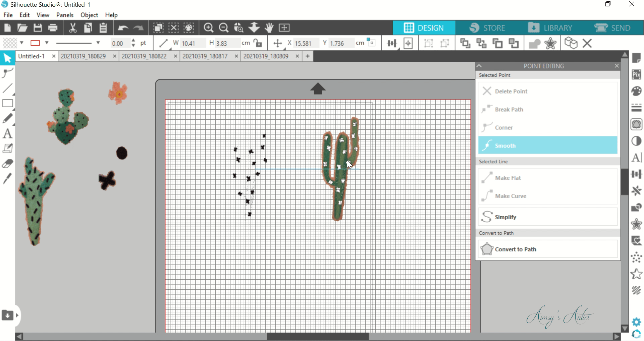
Task: Switch to the LIBRARY tab
Action: click(550, 28)
